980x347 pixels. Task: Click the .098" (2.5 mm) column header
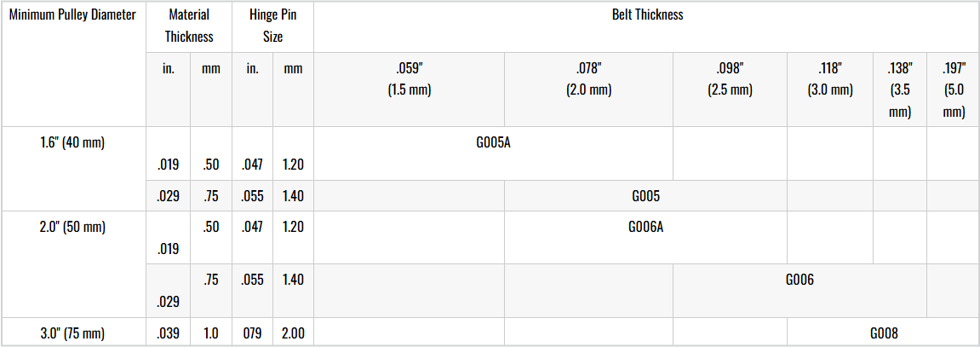point(730,78)
